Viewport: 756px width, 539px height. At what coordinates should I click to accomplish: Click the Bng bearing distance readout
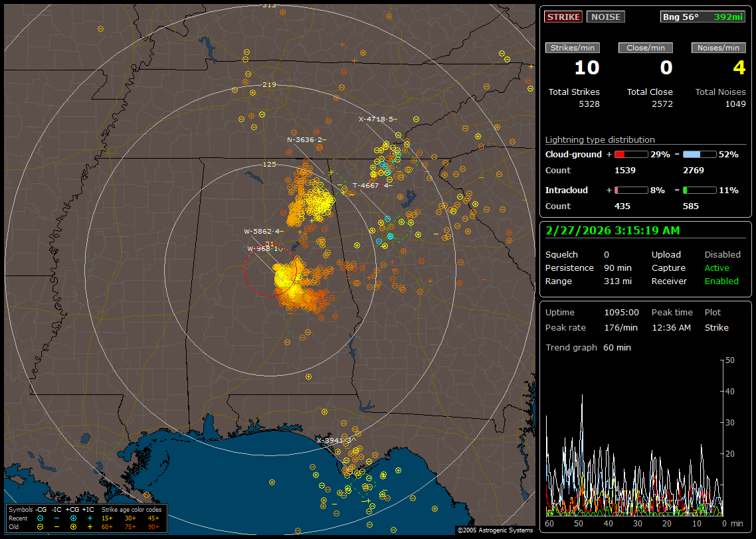coord(702,17)
